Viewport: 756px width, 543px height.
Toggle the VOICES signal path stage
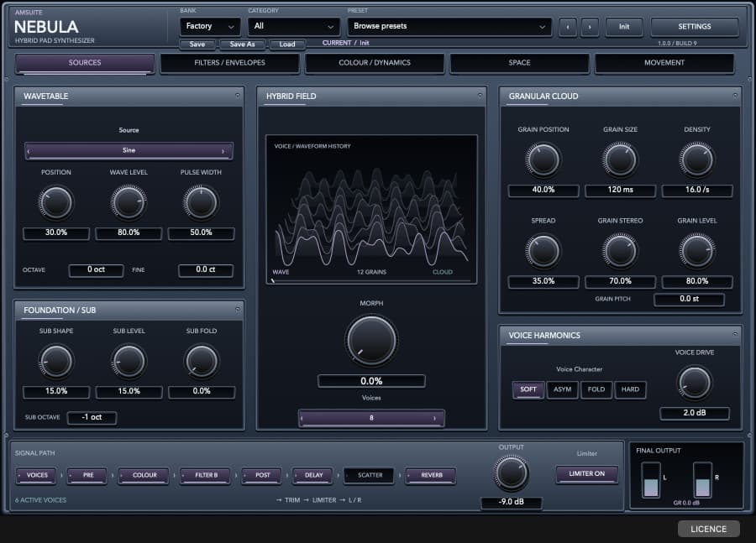pos(36,475)
